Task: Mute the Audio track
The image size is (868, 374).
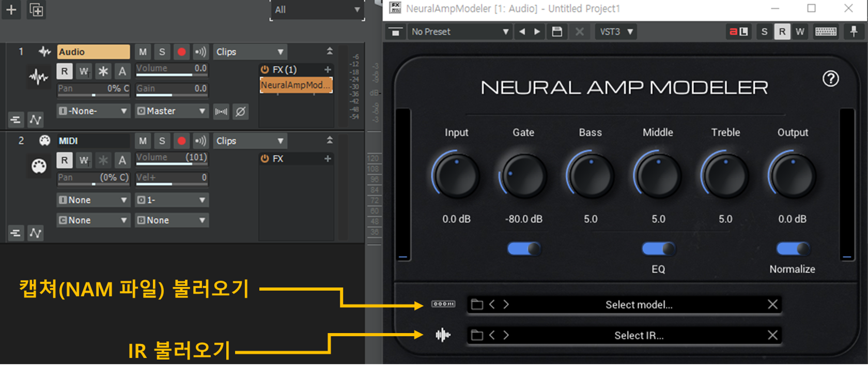Action: pos(143,52)
